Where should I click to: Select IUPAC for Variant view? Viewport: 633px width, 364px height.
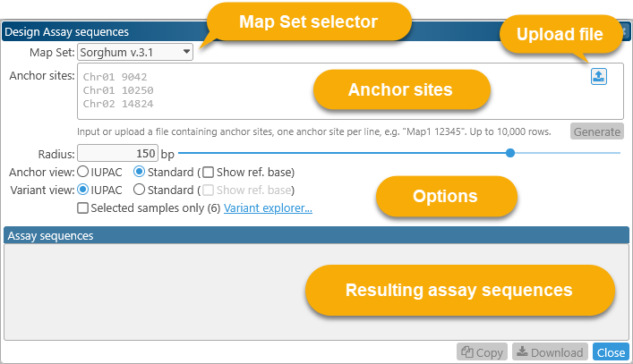pyautogui.click(x=83, y=190)
